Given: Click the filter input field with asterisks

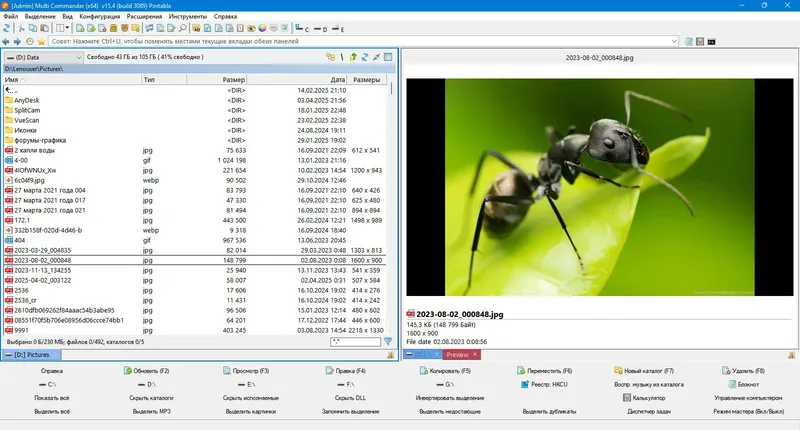Looking at the screenshot, I should point(356,342).
